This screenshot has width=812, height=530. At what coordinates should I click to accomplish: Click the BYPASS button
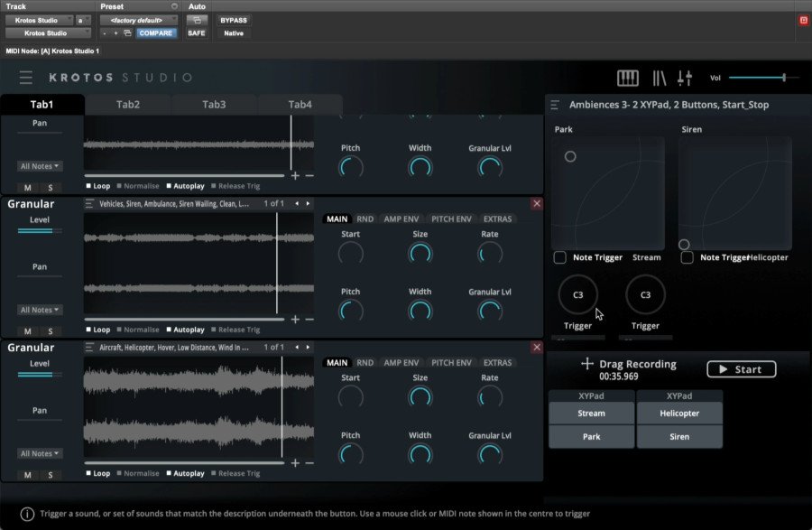234,20
